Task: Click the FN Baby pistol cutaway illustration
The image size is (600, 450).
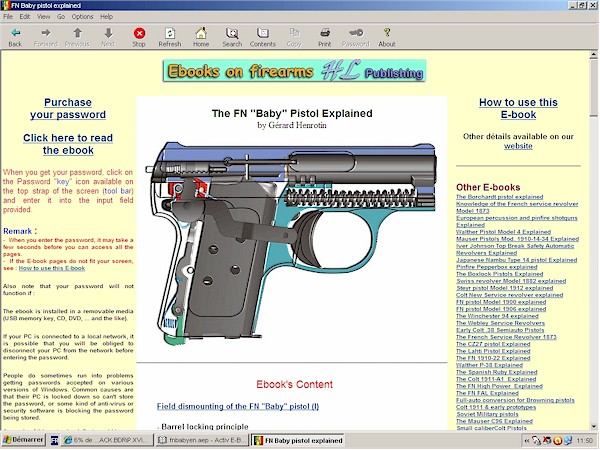Action: point(291,243)
